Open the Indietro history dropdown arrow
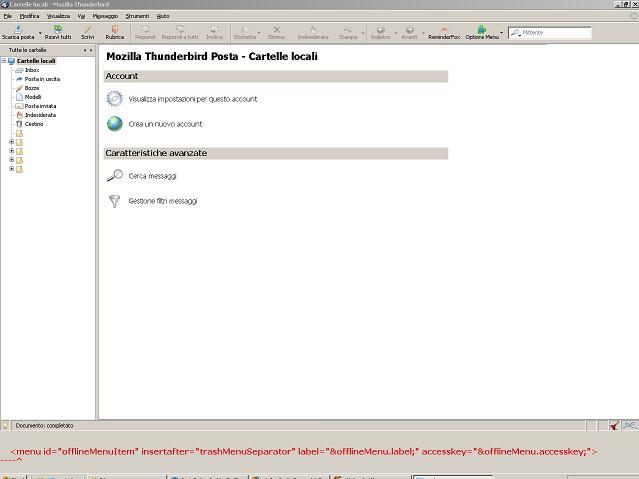Image resolution: width=639 pixels, height=479 pixels. point(395,33)
